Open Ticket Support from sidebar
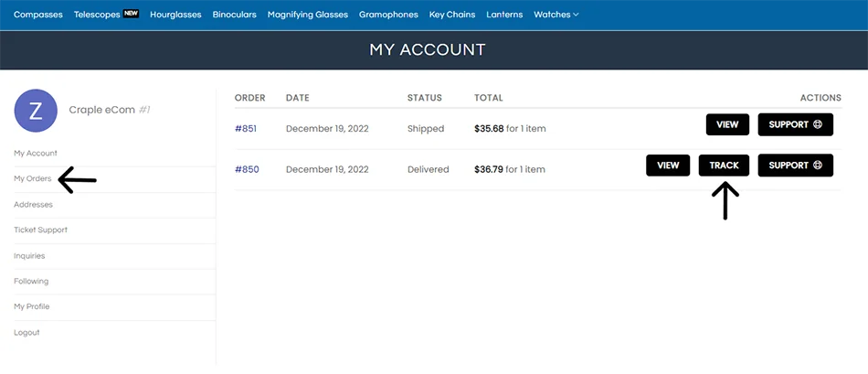The height and width of the screenshot is (374, 868). 41,230
